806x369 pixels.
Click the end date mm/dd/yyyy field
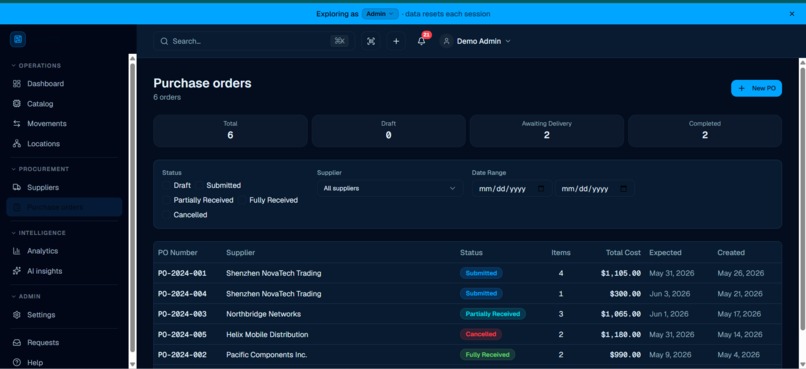pos(594,189)
